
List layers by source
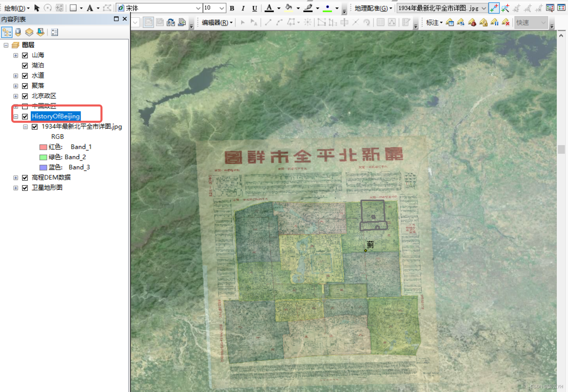(x=18, y=32)
